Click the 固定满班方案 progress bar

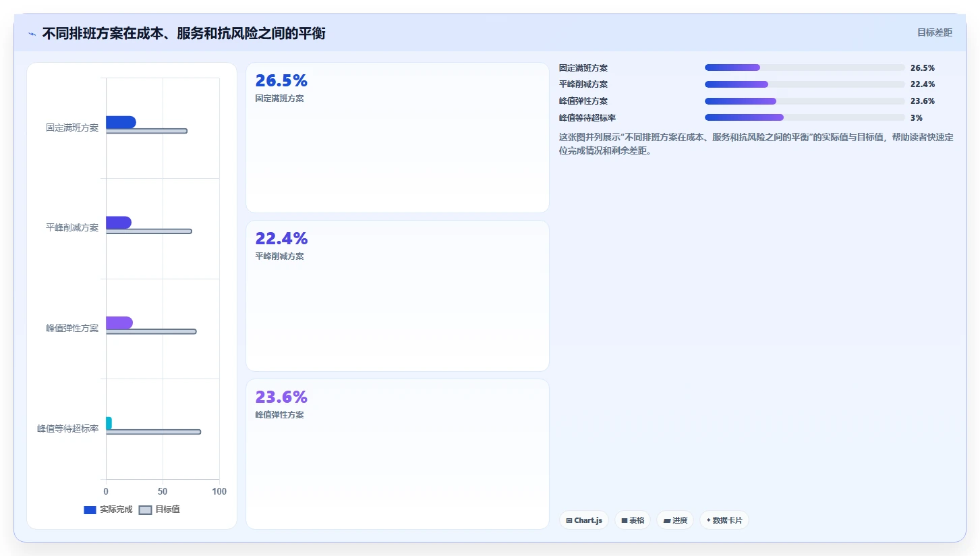point(805,67)
